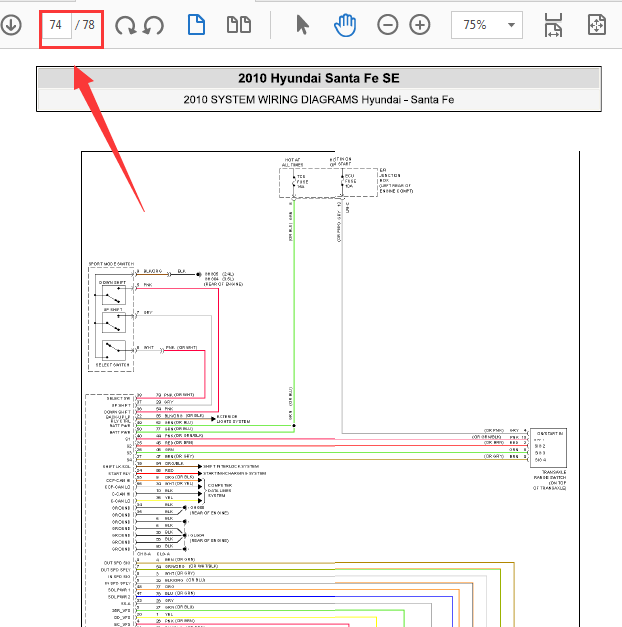Click the Transaxle Range Switch label
Viewport: 622px width, 627px height.
pyautogui.click(x=550, y=480)
